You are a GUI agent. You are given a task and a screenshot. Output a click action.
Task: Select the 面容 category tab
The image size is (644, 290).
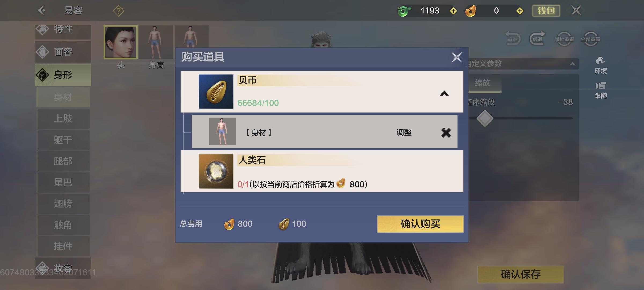point(63,52)
